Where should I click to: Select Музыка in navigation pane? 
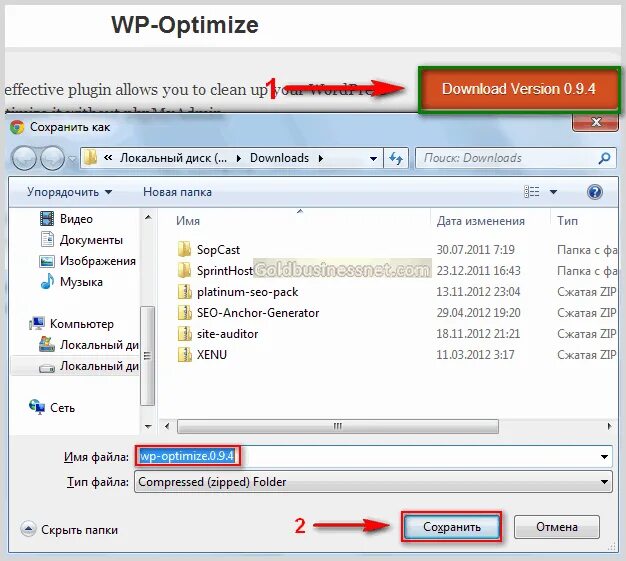[81, 282]
